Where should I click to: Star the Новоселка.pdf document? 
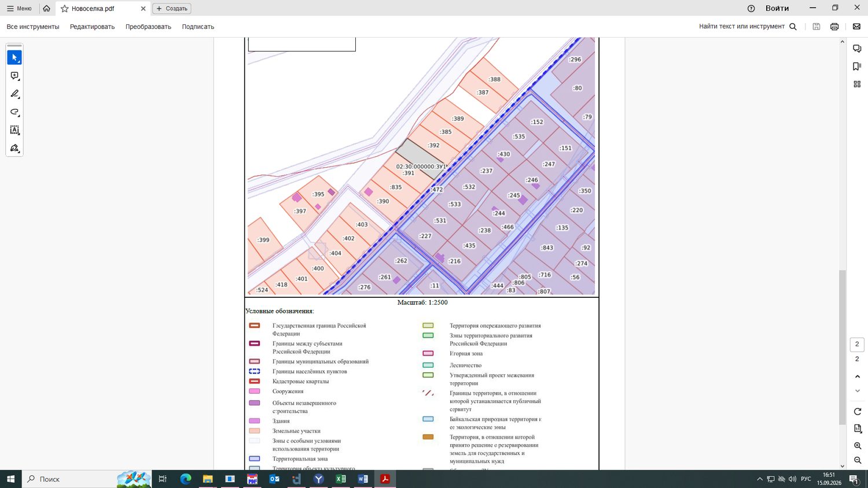tap(65, 9)
